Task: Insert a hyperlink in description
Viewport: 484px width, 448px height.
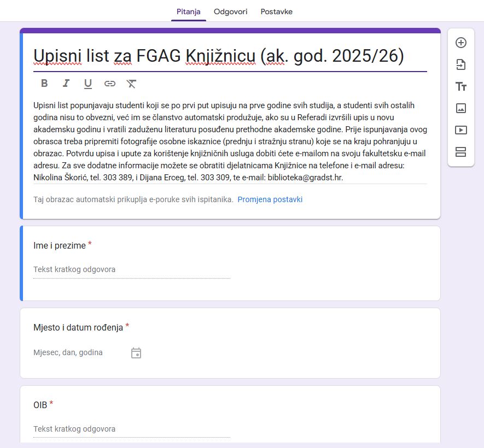Action: click(110, 84)
